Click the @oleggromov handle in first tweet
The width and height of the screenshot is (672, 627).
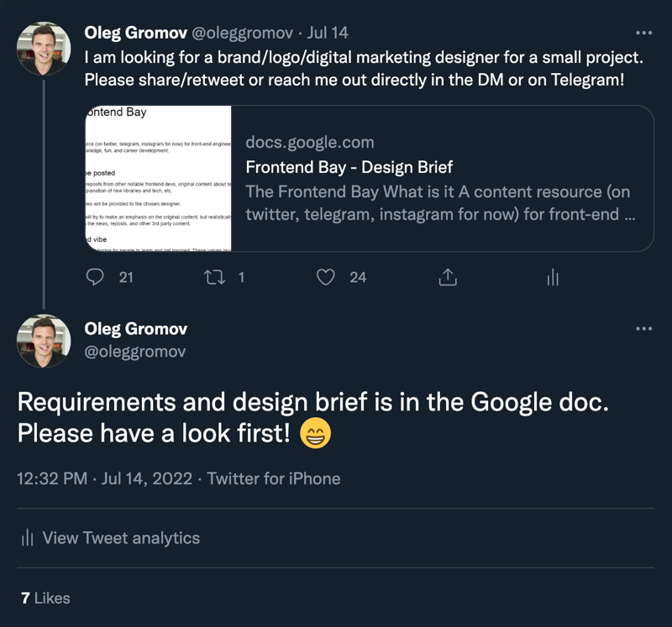242,33
